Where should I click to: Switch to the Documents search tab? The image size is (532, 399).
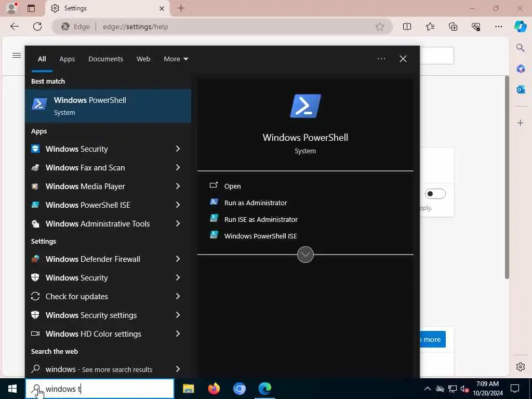click(105, 59)
